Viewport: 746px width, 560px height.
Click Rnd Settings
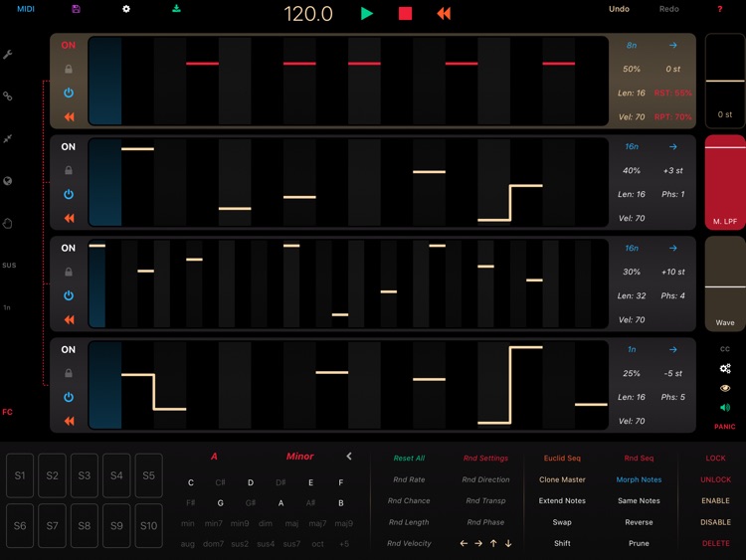click(x=485, y=459)
